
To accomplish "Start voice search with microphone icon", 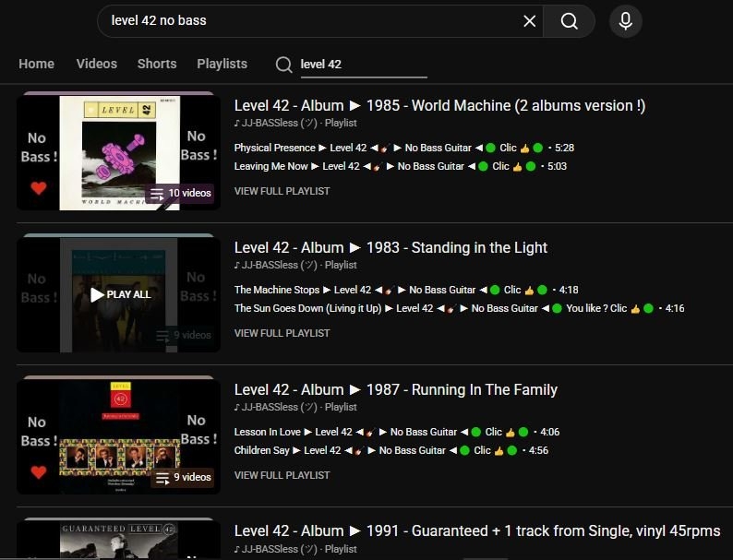I will click(x=626, y=21).
